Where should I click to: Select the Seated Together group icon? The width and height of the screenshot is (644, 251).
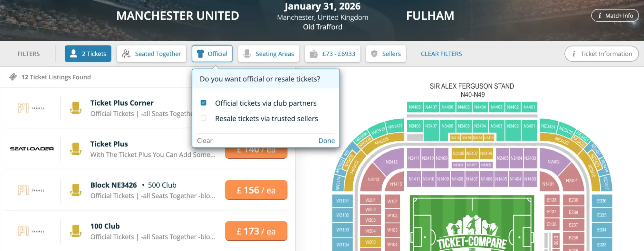tap(126, 54)
